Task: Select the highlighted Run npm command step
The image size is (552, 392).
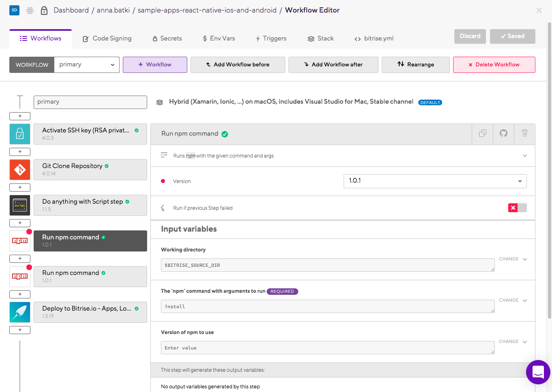Action: point(90,241)
